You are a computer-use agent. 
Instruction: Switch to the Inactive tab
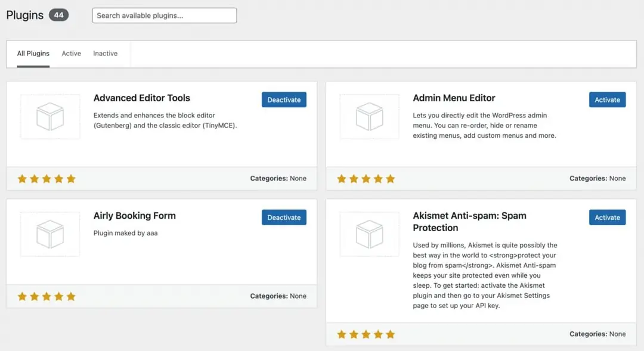click(105, 53)
